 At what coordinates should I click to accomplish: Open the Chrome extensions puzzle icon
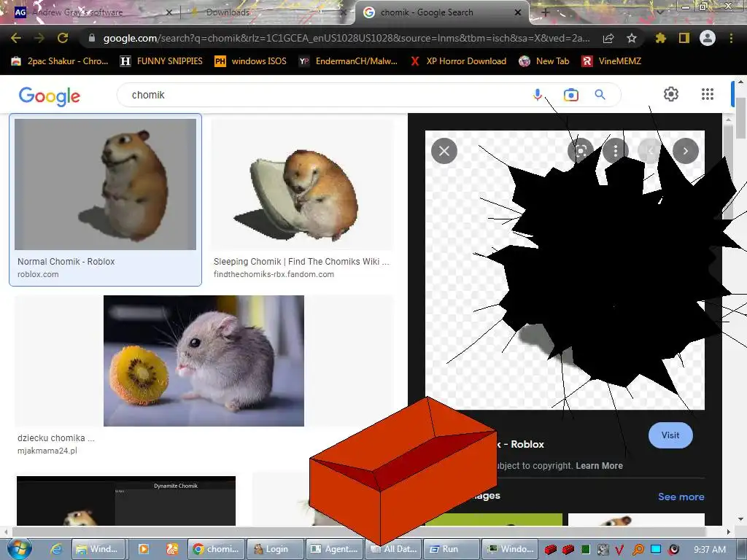coord(660,38)
